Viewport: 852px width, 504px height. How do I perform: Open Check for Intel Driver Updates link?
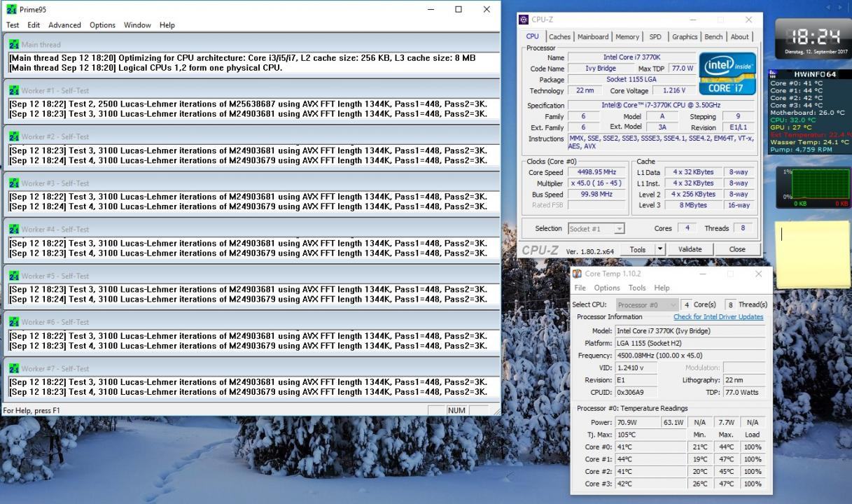tap(718, 317)
